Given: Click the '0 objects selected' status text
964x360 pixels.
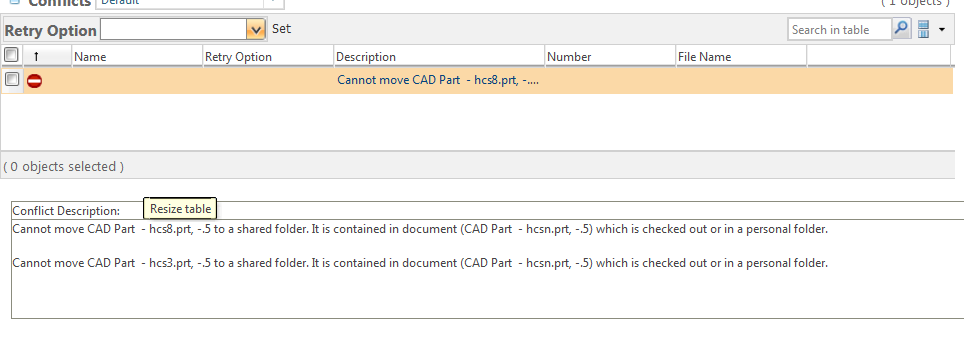Looking at the screenshot, I should pos(64,166).
